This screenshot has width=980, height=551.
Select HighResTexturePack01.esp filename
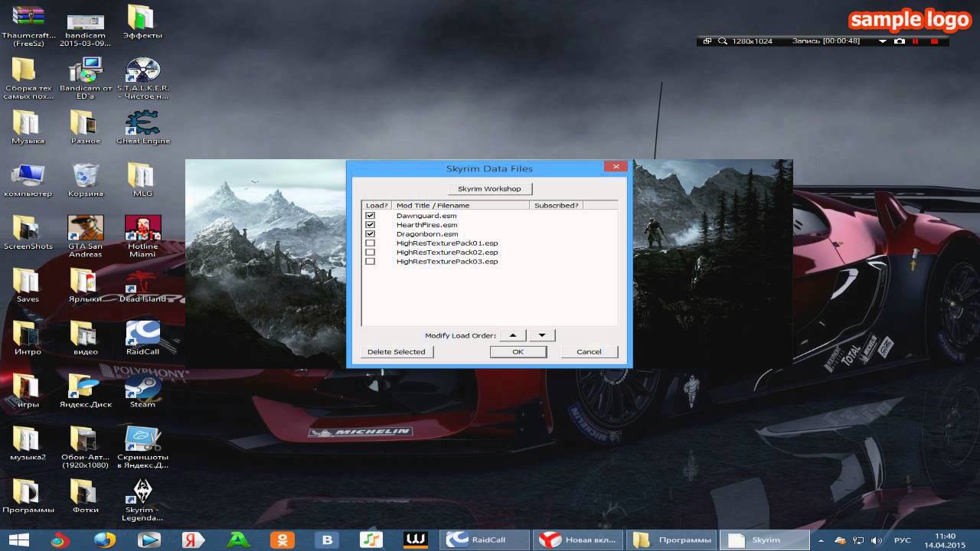point(447,243)
